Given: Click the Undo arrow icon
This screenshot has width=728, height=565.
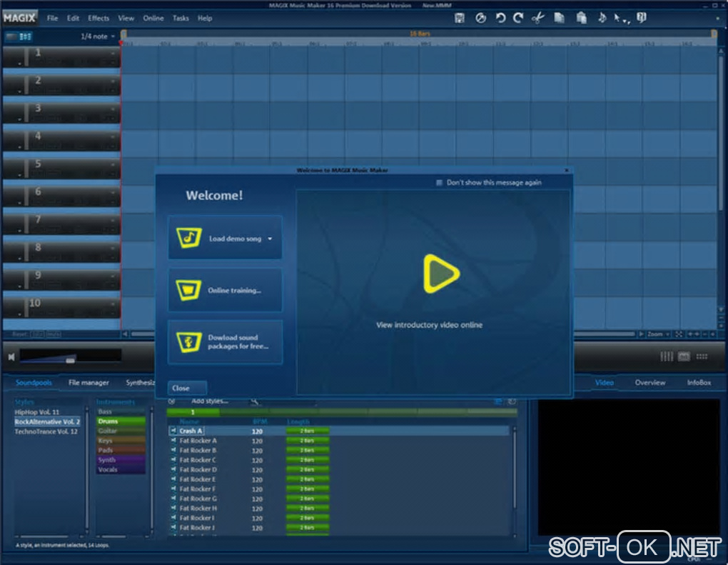Looking at the screenshot, I should pyautogui.click(x=500, y=18).
